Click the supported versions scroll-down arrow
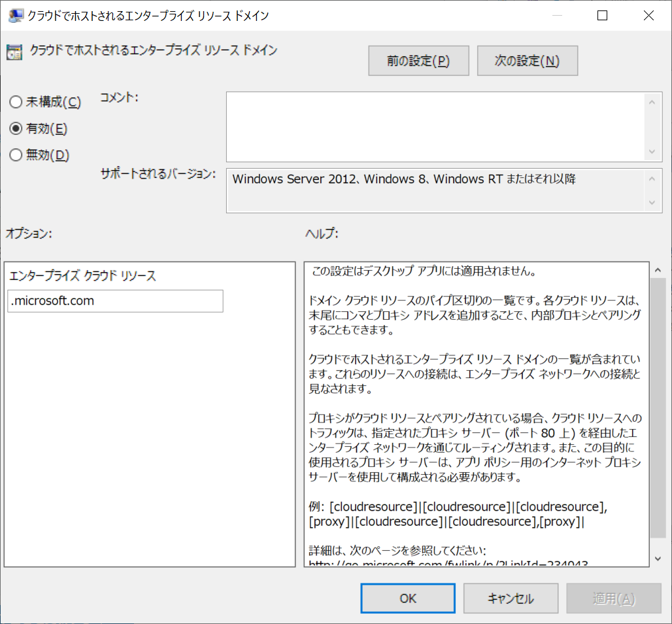This screenshot has width=672, height=624. 652,202
